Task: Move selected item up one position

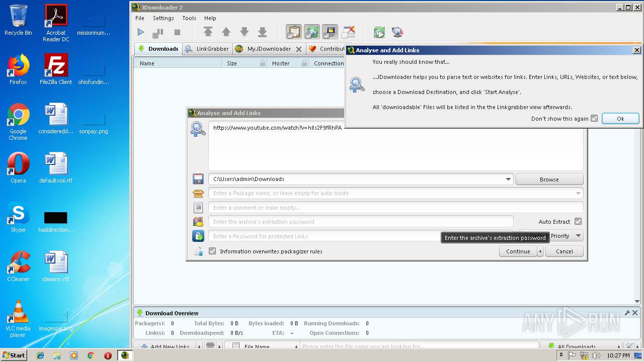Action: tap(226, 32)
